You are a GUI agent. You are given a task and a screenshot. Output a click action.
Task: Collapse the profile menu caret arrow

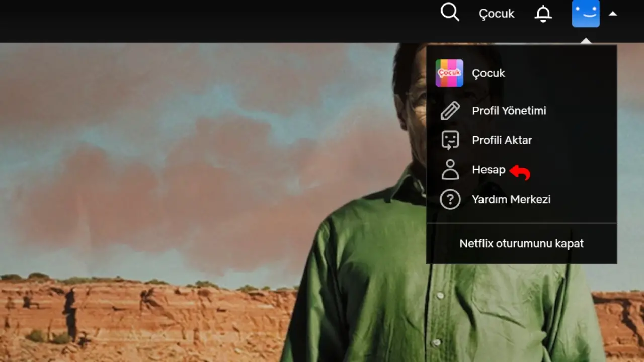point(613,14)
